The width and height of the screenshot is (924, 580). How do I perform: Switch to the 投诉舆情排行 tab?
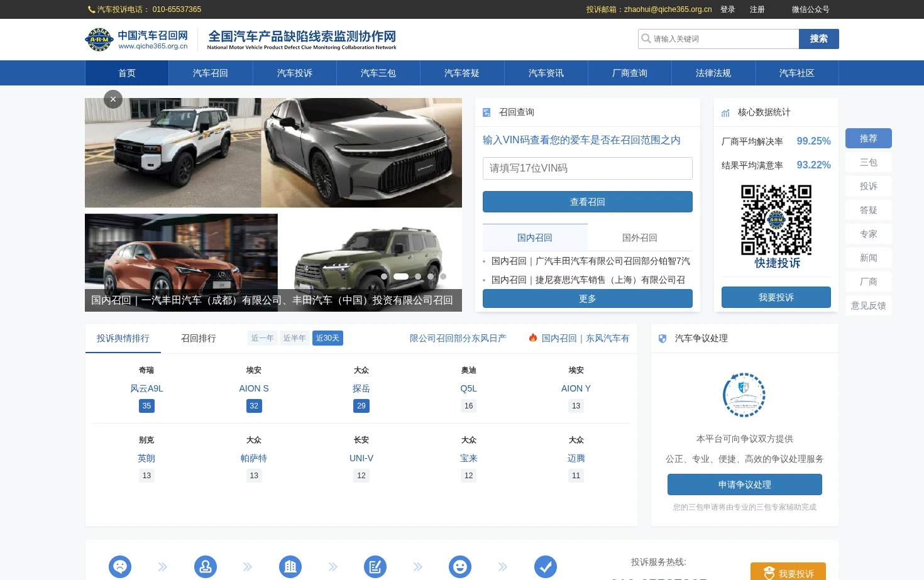point(123,338)
